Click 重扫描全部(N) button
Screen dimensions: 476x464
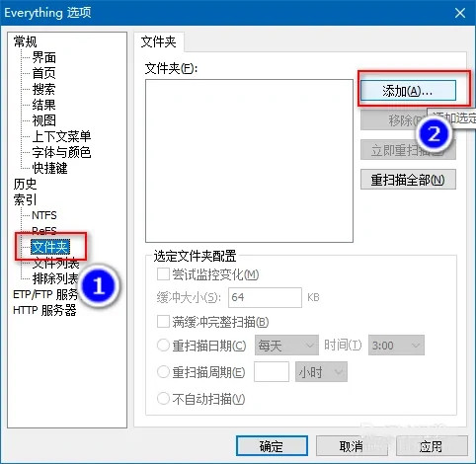408,180
